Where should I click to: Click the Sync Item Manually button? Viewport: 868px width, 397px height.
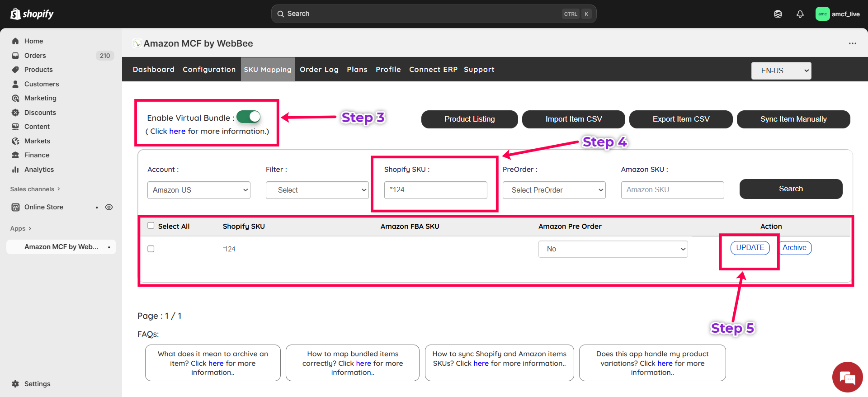(x=793, y=119)
